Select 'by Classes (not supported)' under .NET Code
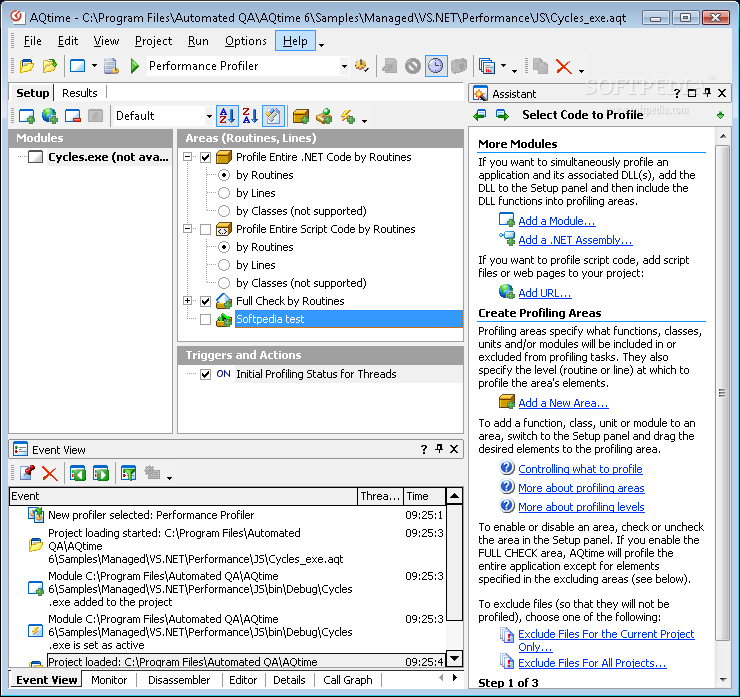Screen dimensions: 740x697 pyautogui.click(x=224, y=211)
